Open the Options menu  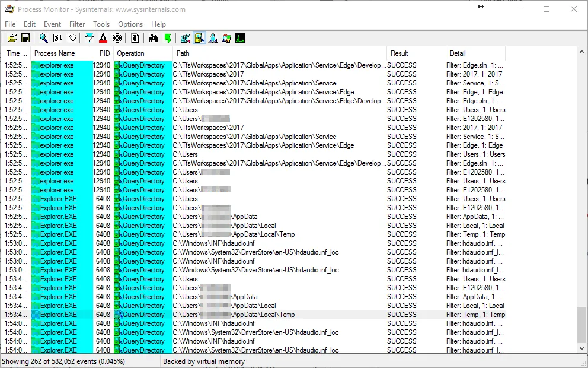coord(130,24)
